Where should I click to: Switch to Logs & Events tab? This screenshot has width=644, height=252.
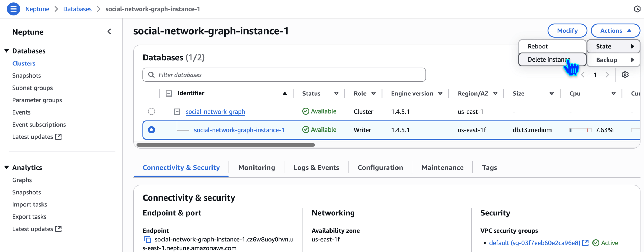(x=316, y=168)
